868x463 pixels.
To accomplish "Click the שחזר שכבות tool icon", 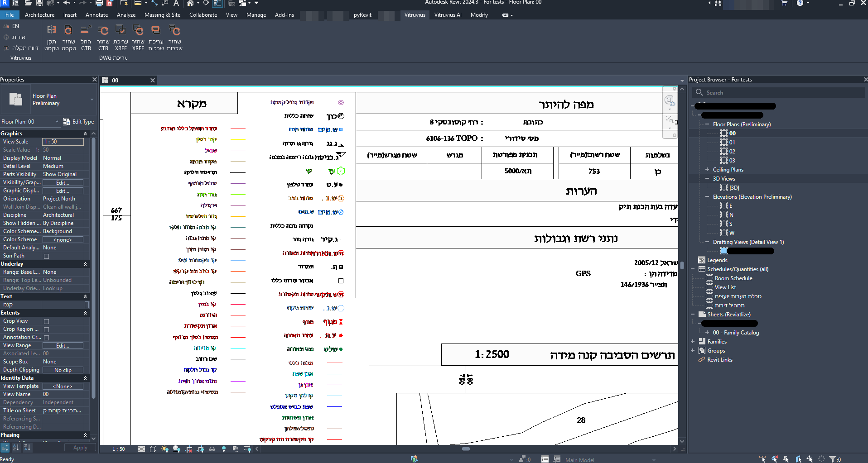I will point(174,30).
